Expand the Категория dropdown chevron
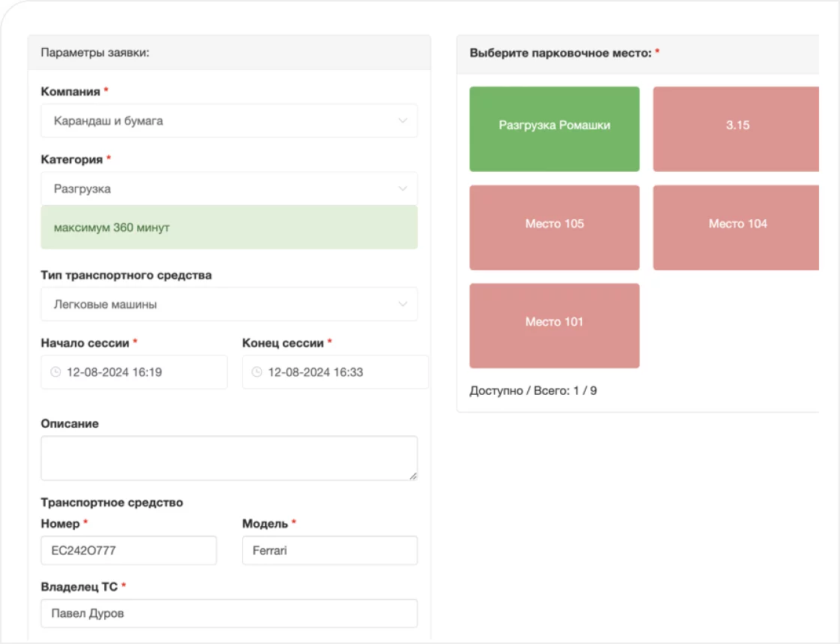The image size is (840, 644). point(403,189)
